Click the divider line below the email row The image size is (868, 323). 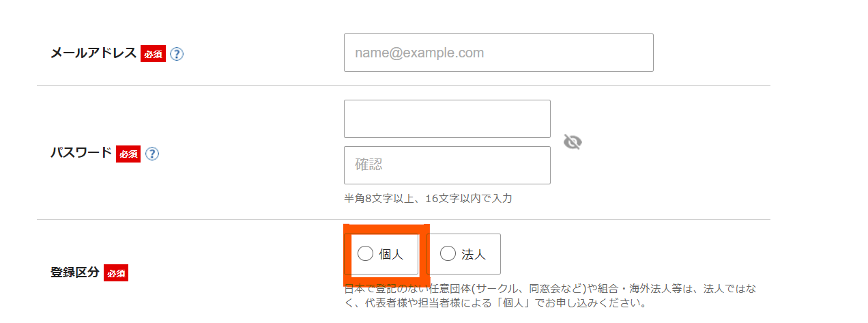[x=403, y=86]
